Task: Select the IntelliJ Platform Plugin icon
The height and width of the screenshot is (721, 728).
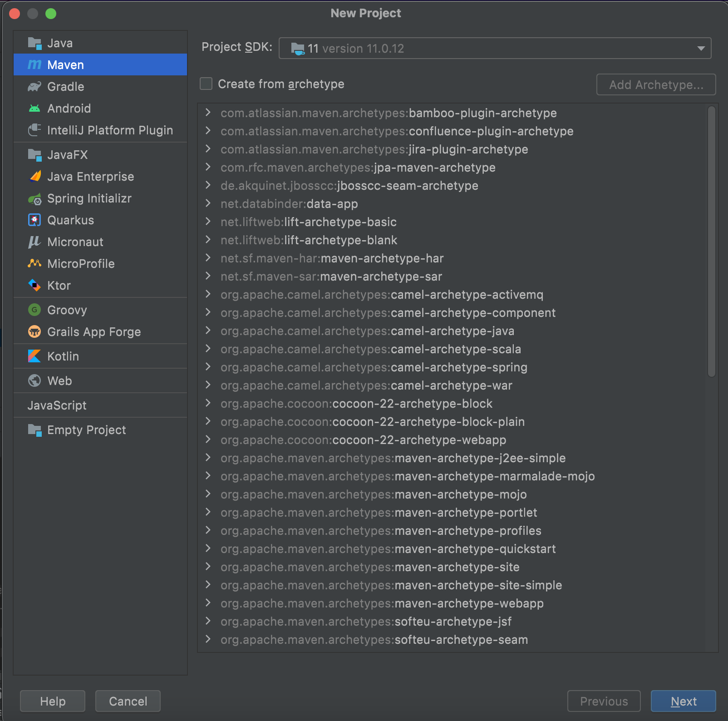Action: [34, 130]
